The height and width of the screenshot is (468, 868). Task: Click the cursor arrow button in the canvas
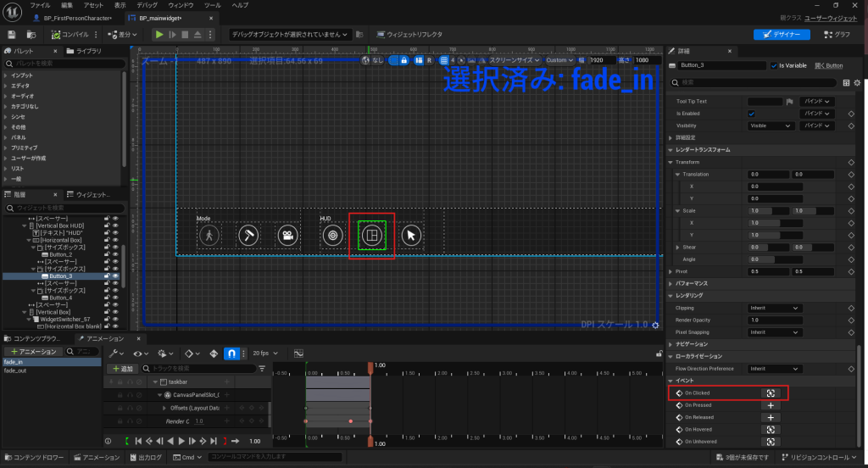[410, 235]
